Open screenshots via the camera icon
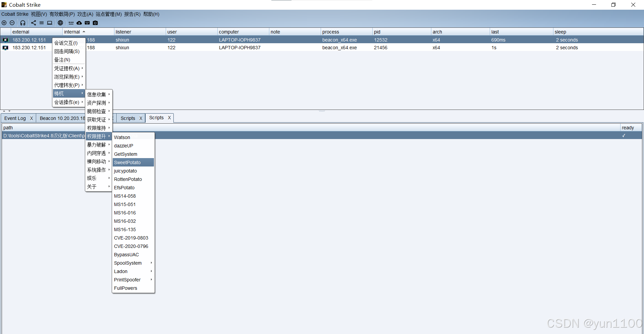The height and width of the screenshot is (334, 644). [95, 23]
